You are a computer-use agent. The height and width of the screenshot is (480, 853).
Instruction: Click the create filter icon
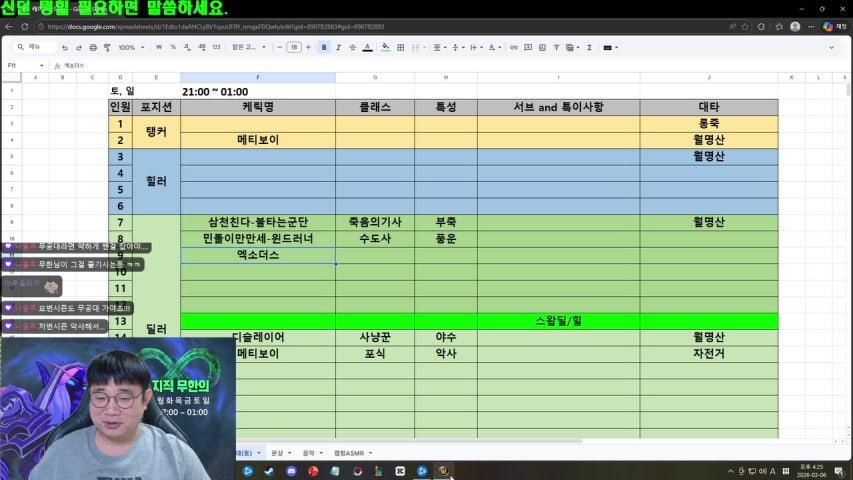point(557,47)
